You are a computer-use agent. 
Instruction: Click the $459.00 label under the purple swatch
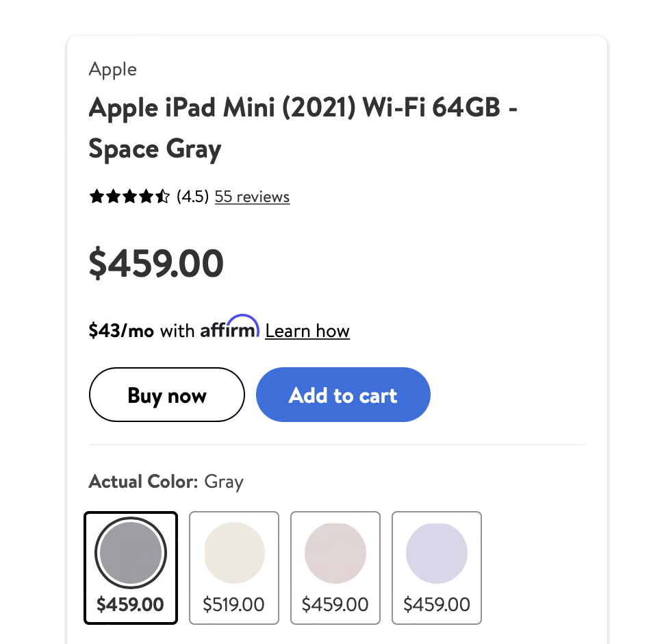click(x=437, y=605)
